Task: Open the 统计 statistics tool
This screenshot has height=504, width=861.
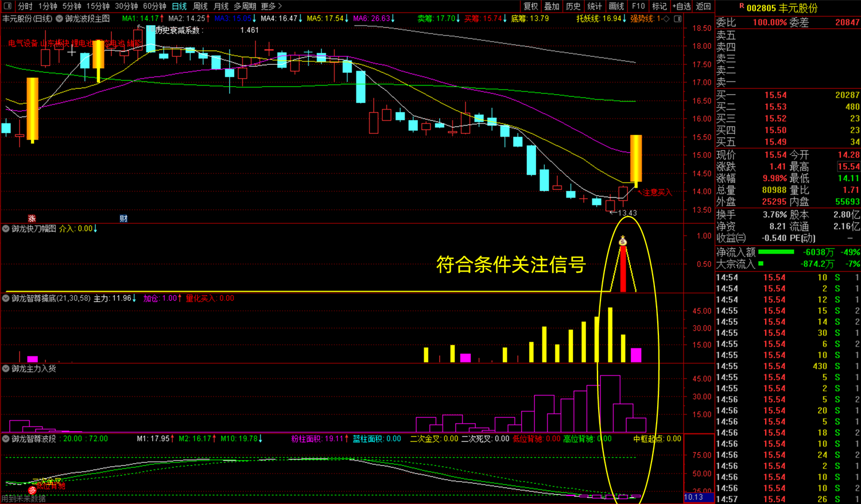Action: 594,6
